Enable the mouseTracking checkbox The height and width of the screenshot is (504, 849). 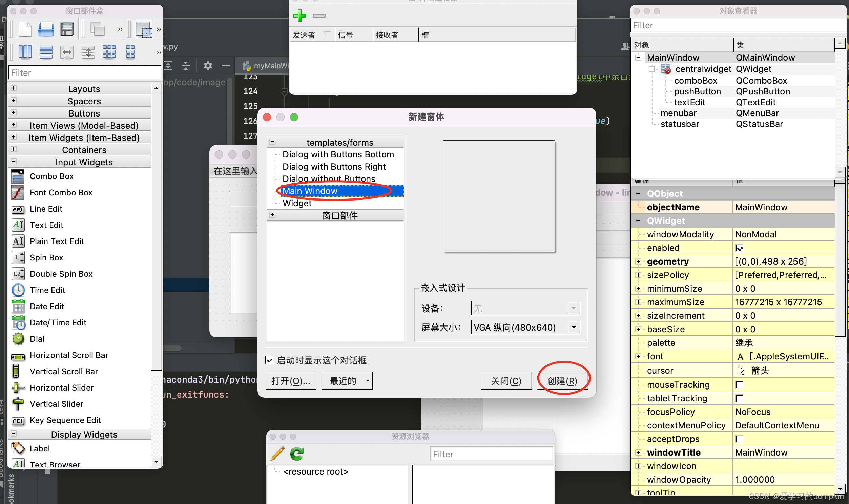(x=740, y=384)
